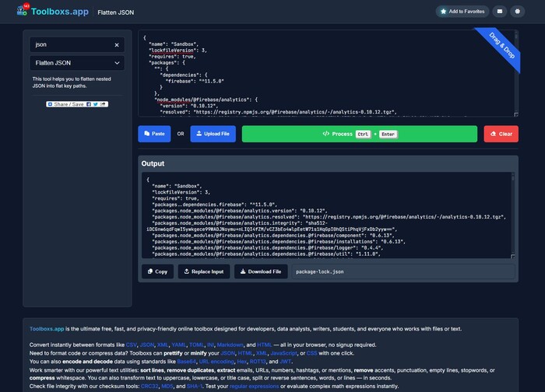Click the Output heading
The width and height of the screenshot is (545, 392).
pos(153,163)
